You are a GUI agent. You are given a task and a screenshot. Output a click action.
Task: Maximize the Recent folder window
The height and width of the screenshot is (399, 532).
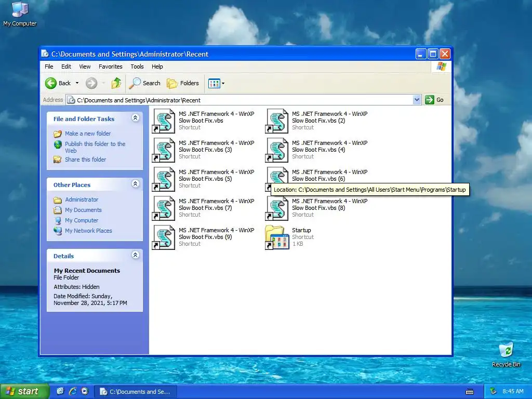433,54
